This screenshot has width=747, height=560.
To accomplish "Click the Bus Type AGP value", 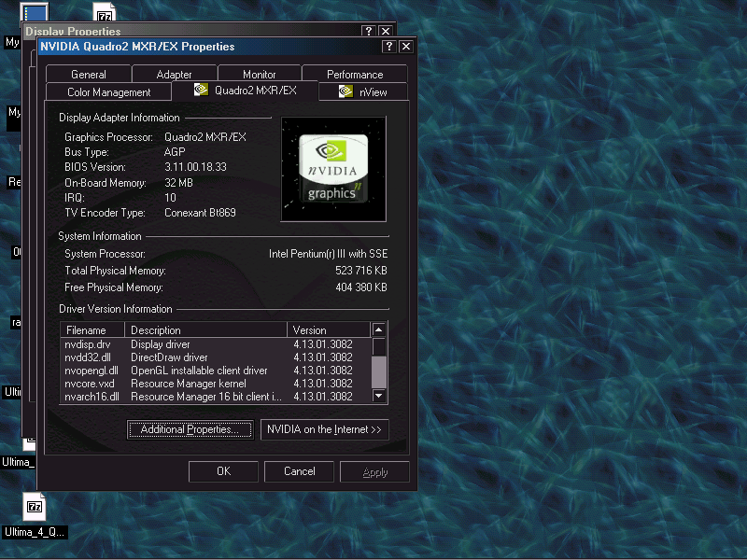I will click(x=175, y=152).
